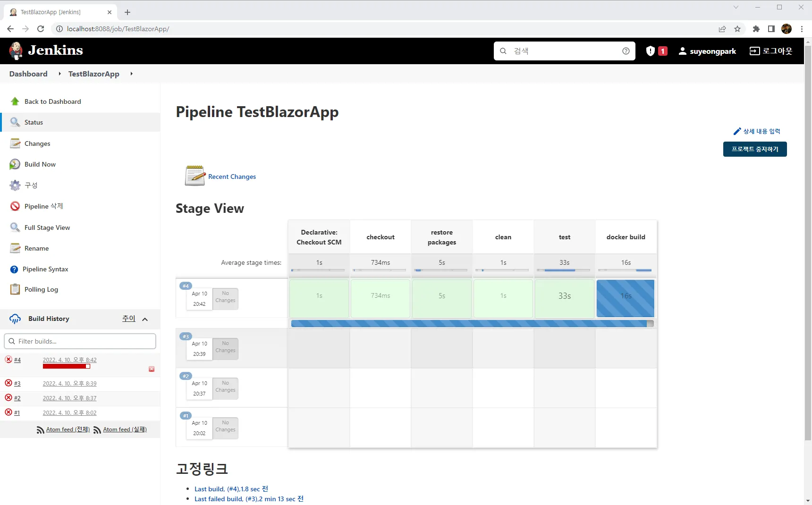Click the Pipeline Syntax help icon
Screen dimensions: 812x505
pos(14,269)
